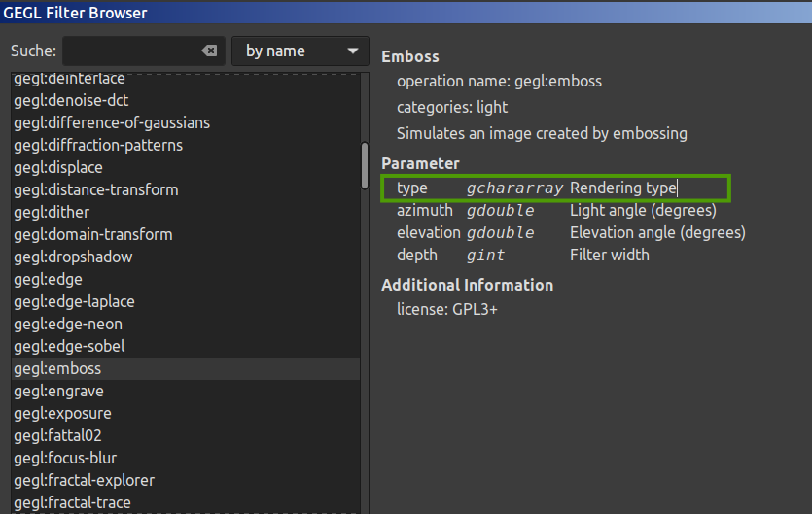Select gegl:difference-of-gaussians filter
The height and width of the screenshot is (514, 812).
coord(186,122)
